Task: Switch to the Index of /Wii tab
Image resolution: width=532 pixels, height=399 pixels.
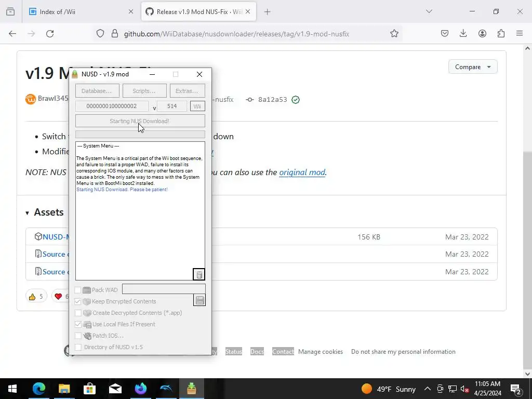Action: tap(82, 11)
